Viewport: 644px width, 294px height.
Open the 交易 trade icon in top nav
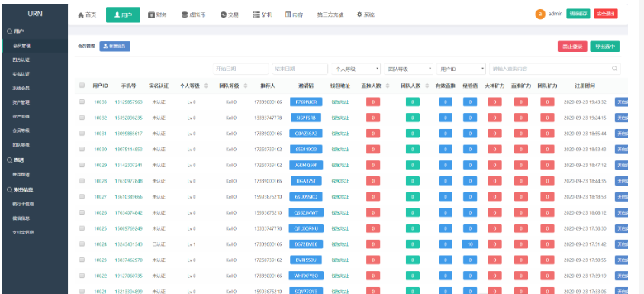223,15
